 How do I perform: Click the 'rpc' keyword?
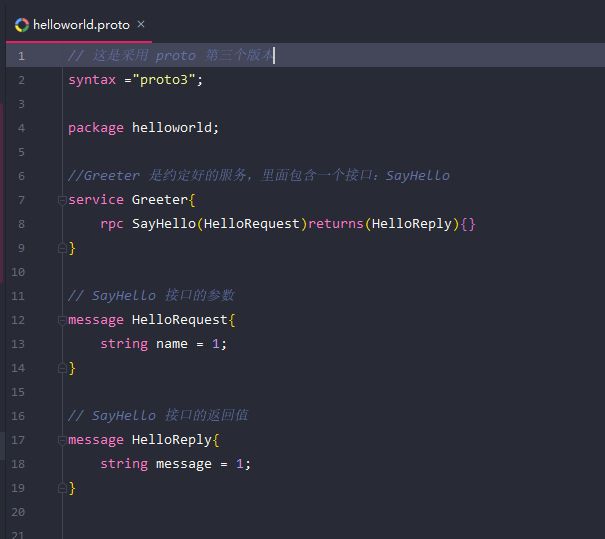112,224
